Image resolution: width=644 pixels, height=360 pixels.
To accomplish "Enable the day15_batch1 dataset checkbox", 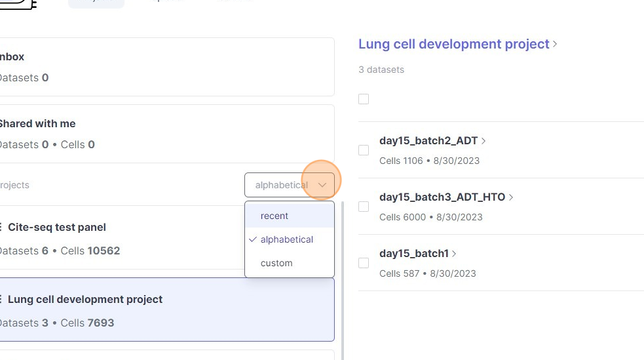I will coord(364,263).
